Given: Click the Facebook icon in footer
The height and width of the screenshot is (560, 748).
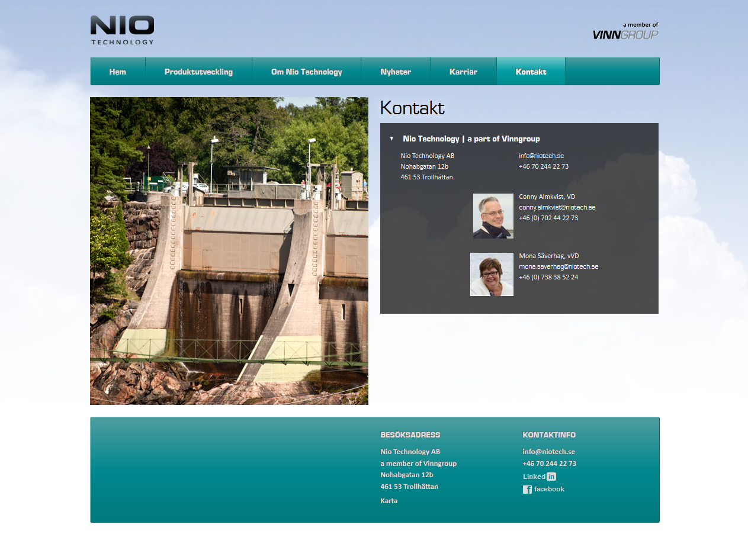Looking at the screenshot, I should [527, 490].
